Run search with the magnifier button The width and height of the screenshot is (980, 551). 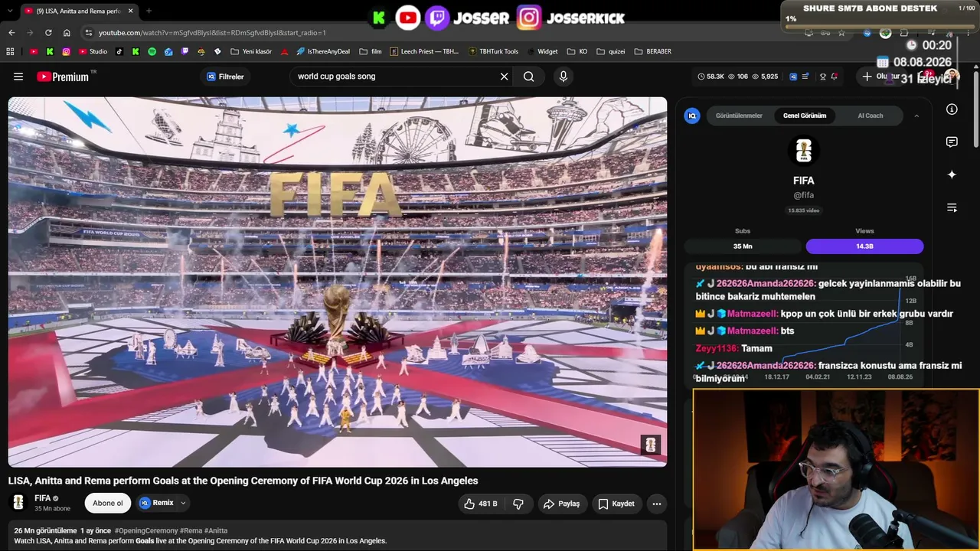click(x=529, y=77)
